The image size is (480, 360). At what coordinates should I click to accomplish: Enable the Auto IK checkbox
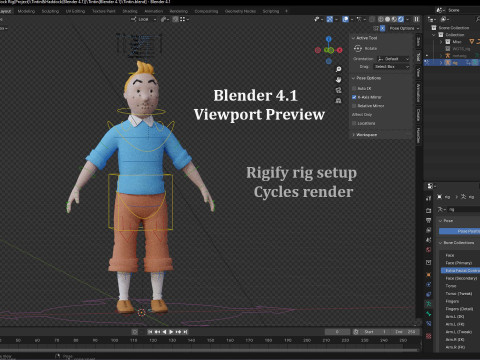(x=354, y=88)
